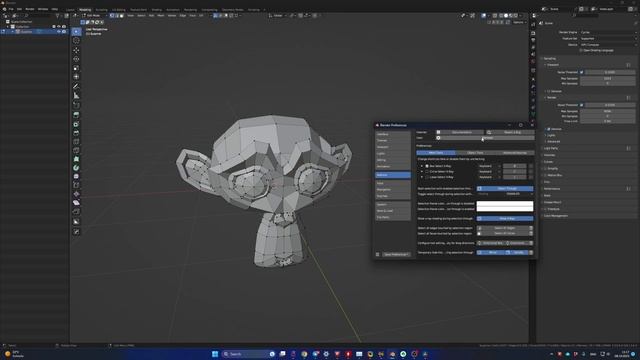Open the Global transform orientation dropdown

coord(277,16)
